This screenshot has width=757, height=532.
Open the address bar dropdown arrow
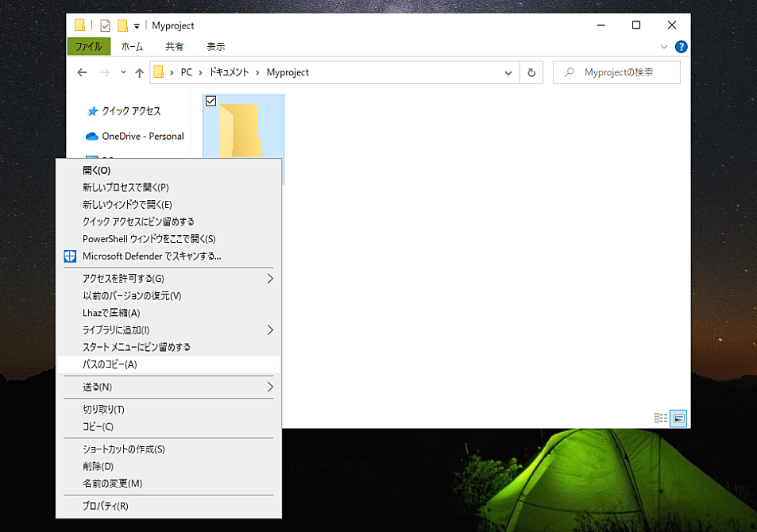coord(508,72)
